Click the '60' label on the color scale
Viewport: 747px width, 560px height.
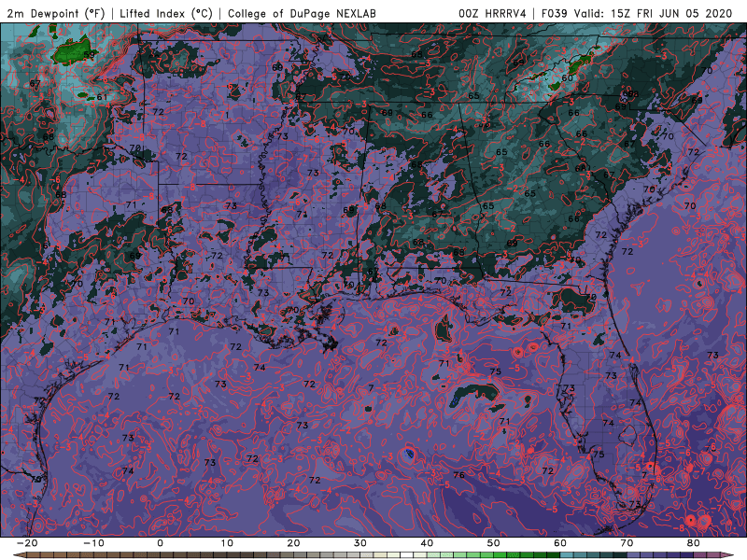click(x=560, y=543)
